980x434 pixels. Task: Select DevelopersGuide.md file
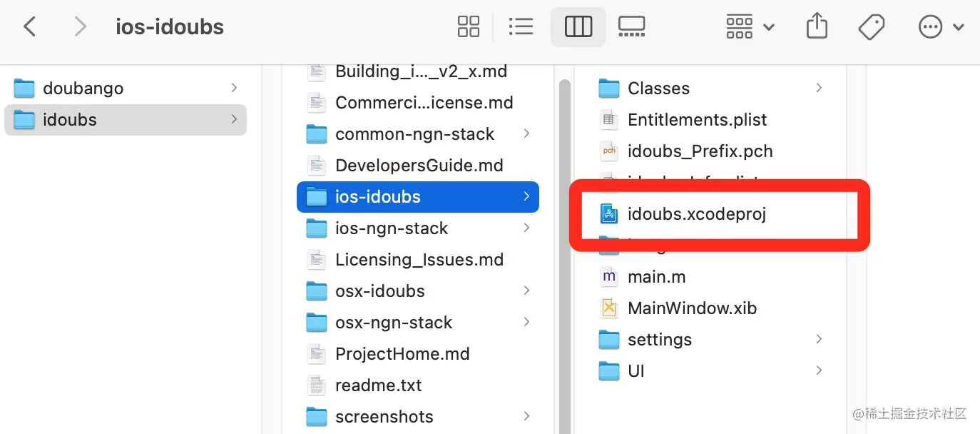[418, 166]
